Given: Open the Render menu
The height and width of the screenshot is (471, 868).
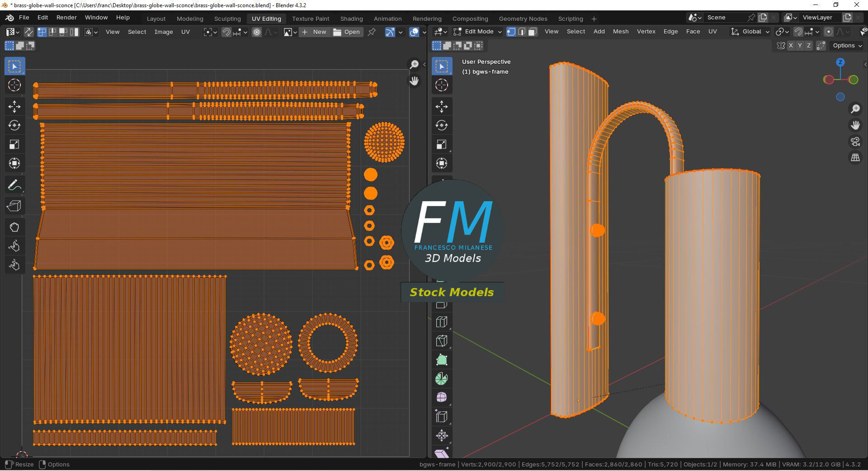Looking at the screenshot, I should click(x=66, y=18).
